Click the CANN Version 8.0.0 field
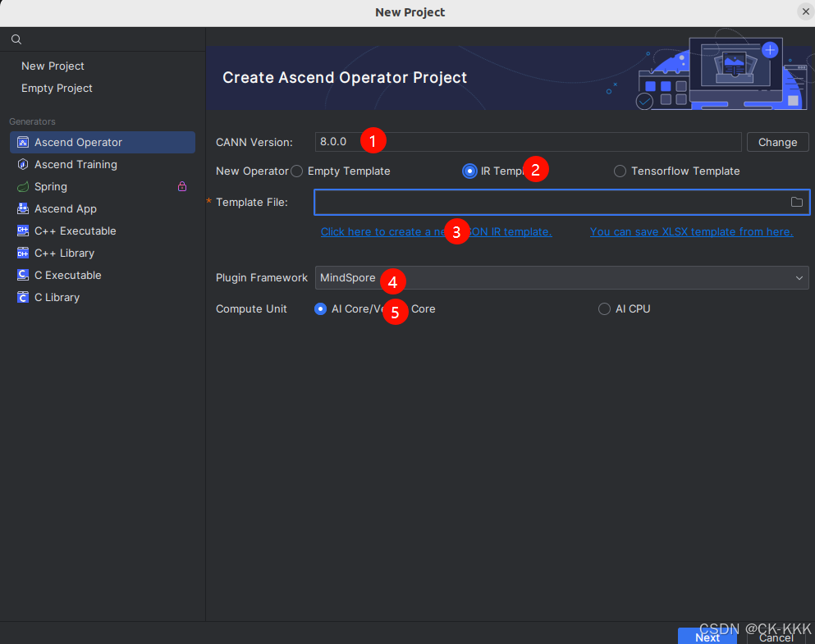The width and height of the screenshot is (815, 644). [528, 142]
